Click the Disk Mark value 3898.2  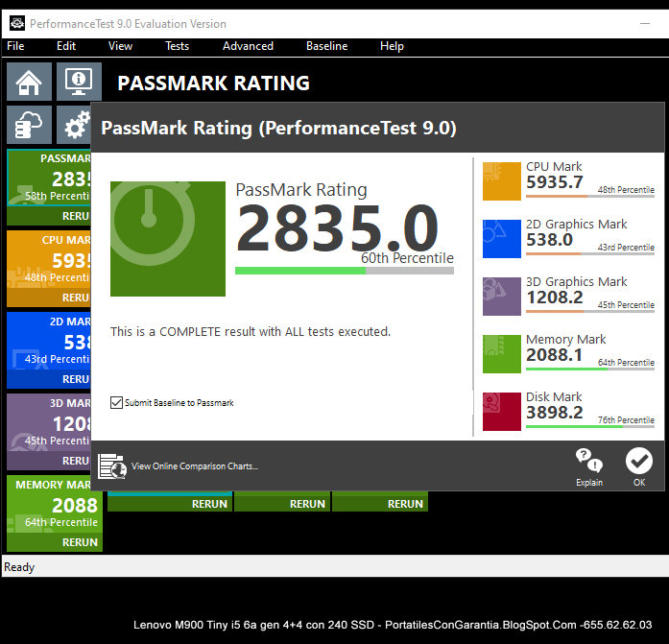point(554,413)
